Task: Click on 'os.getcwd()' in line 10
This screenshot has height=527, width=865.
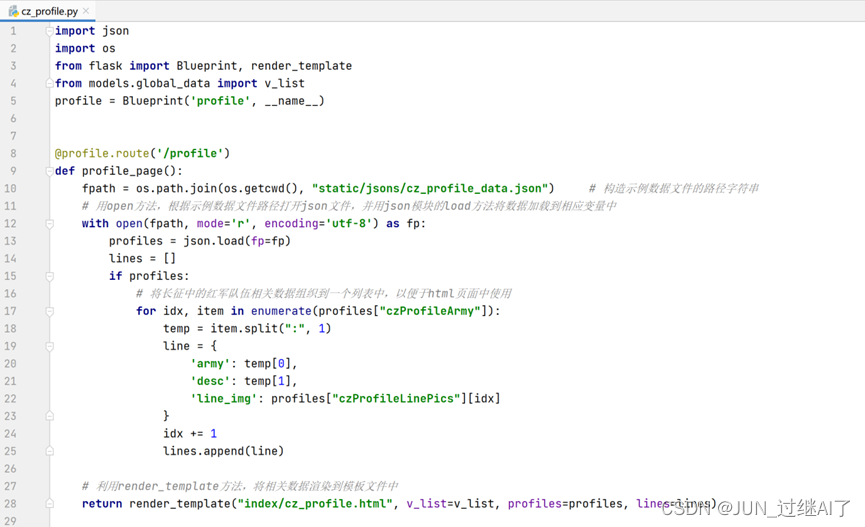Action: pyautogui.click(x=261, y=189)
